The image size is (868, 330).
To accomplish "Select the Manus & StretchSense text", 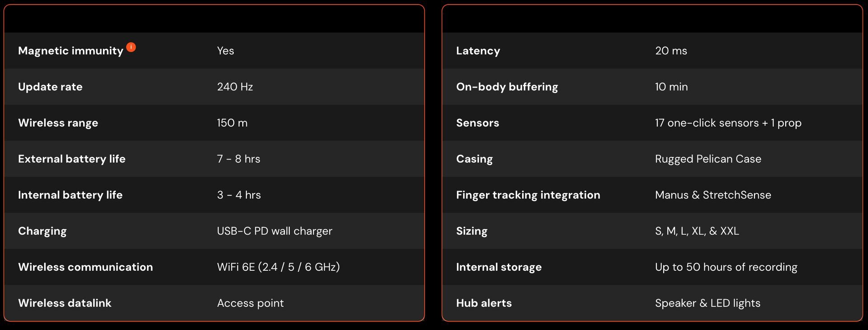I will (x=713, y=195).
